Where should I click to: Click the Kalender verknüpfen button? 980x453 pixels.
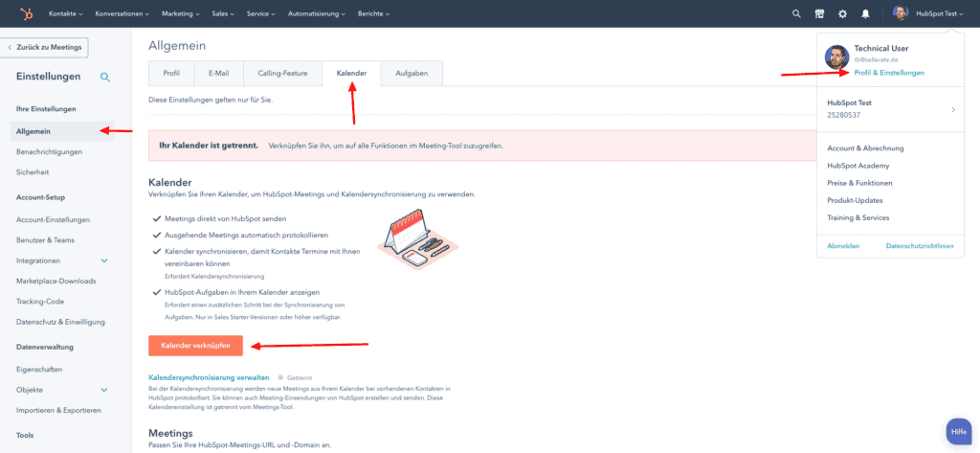click(x=195, y=346)
